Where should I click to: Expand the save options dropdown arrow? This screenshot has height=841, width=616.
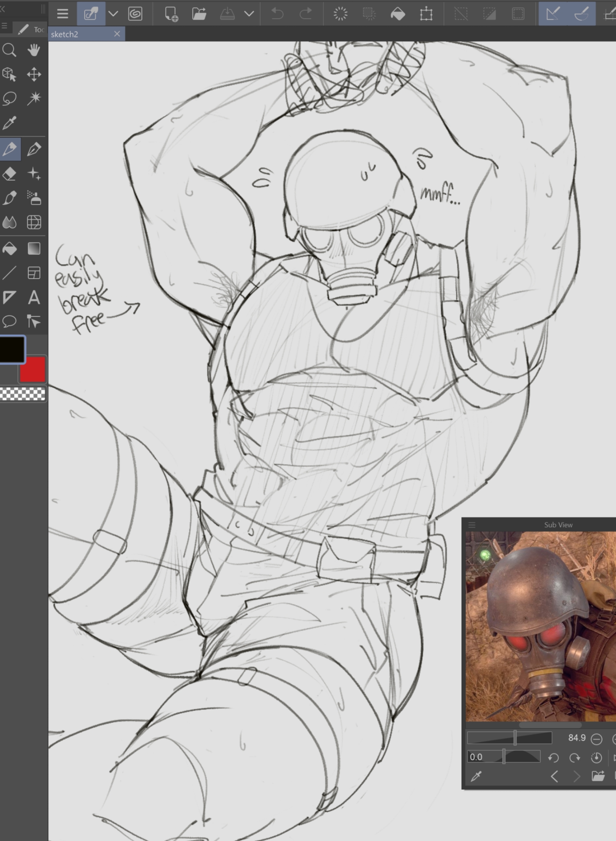(x=249, y=14)
